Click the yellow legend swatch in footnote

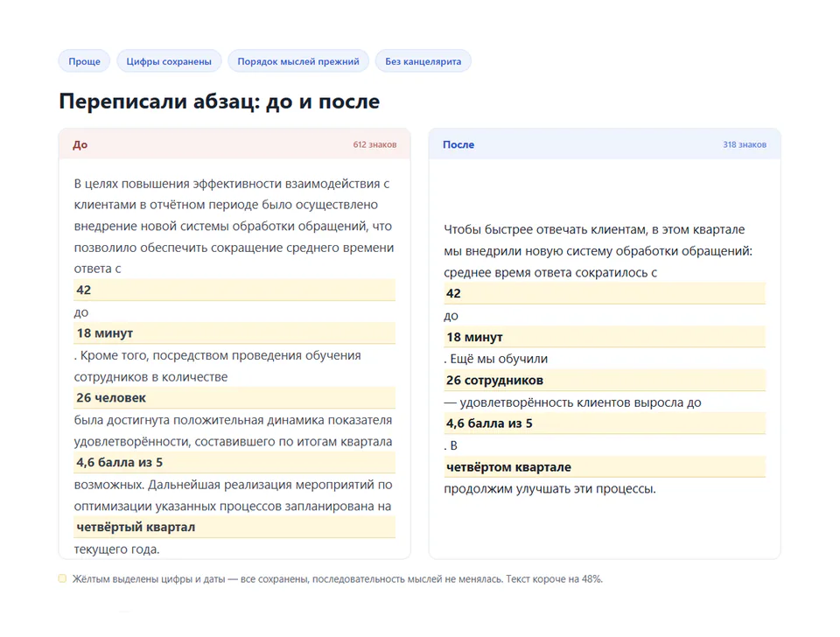click(62, 578)
